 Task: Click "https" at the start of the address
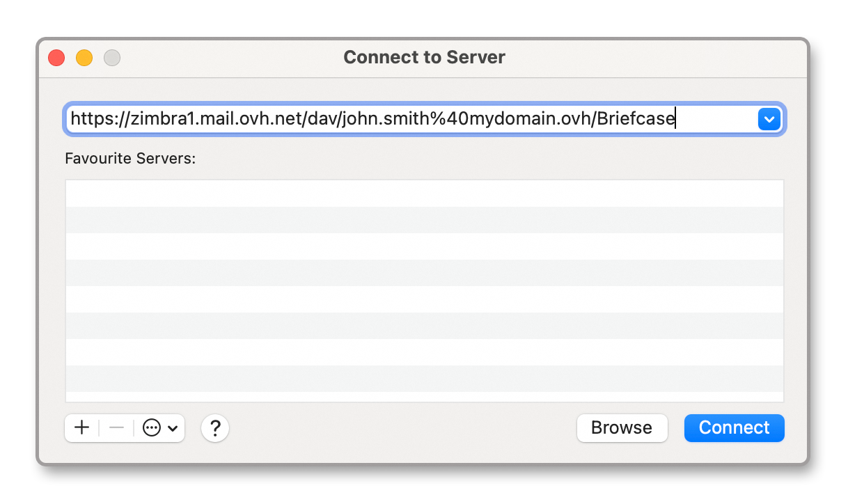click(89, 119)
